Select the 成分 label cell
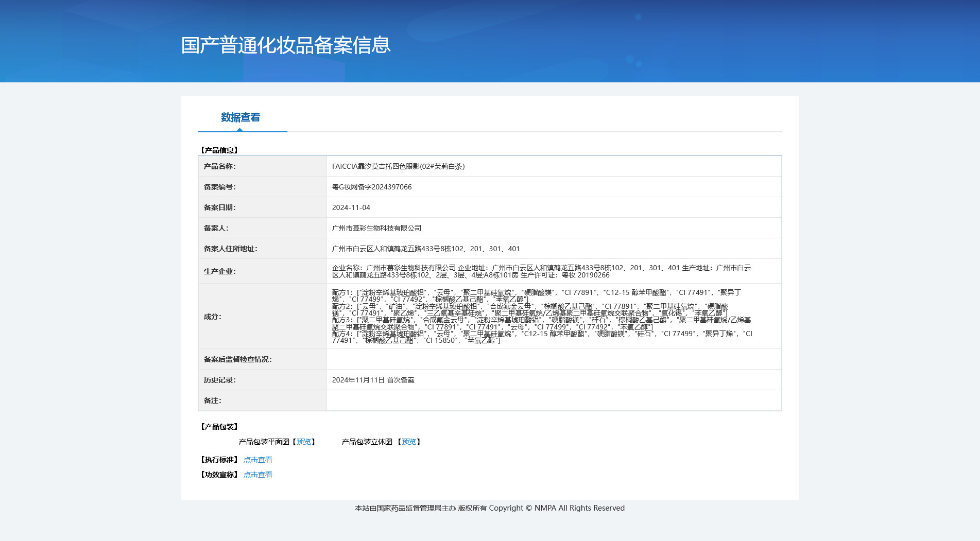The width and height of the screenshot is (980, 541). click(263, 316)
